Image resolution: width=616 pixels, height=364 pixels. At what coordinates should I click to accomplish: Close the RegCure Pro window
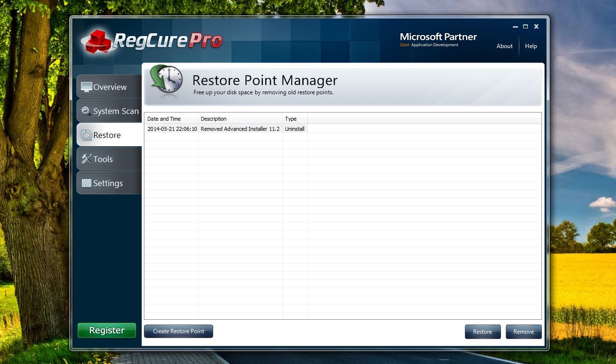[536, 26]
